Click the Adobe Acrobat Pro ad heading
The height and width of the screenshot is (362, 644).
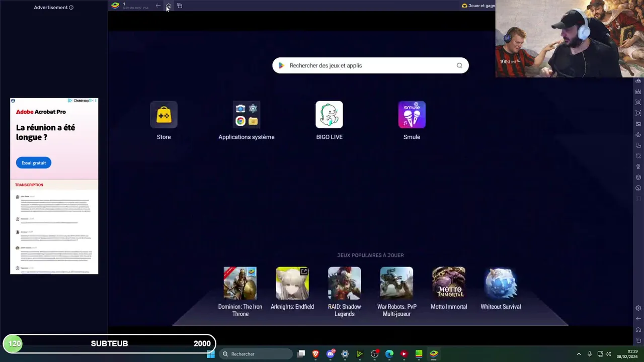41,112
